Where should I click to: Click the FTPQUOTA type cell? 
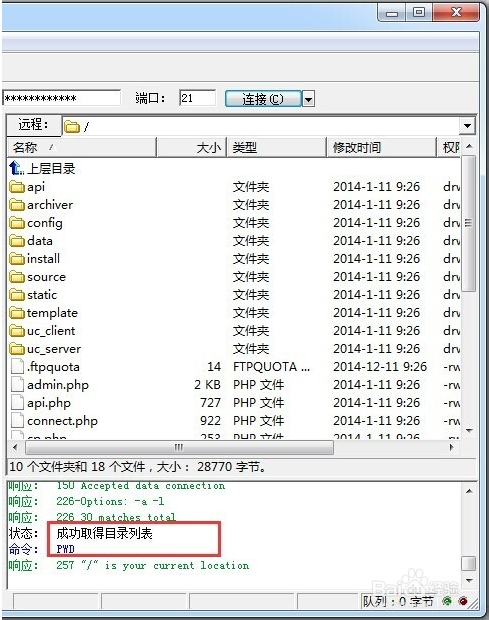pyautogui.click(x=271, y=367)
